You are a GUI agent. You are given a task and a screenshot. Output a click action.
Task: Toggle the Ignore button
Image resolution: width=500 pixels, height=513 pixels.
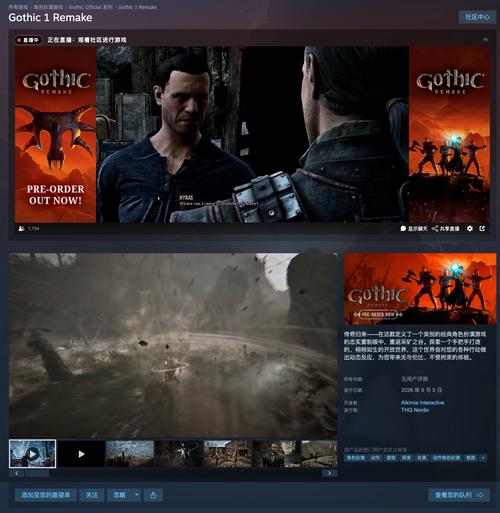[119, 495]
